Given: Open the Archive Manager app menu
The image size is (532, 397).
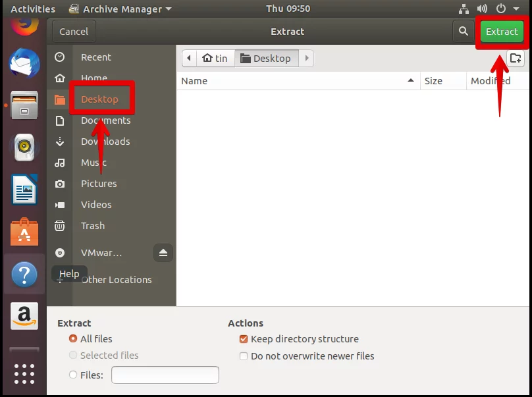Looking at the screenshot, I should [120, 9].
